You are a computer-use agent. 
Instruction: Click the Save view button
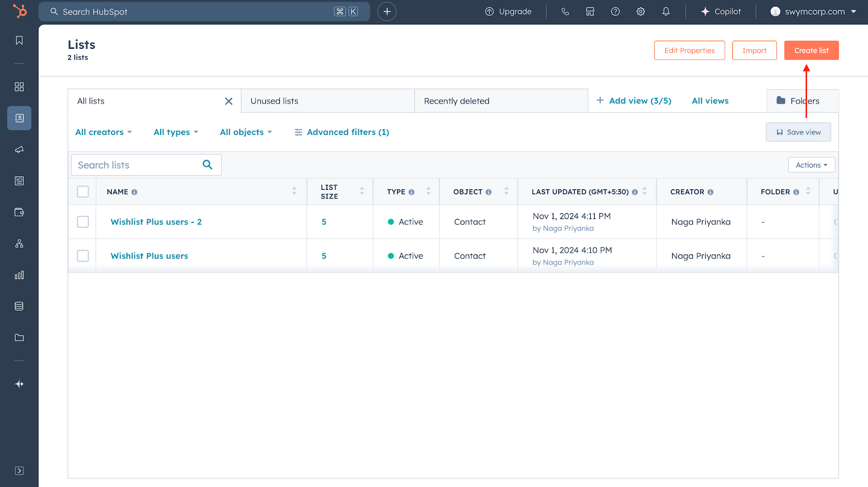[x=799, y=132]
